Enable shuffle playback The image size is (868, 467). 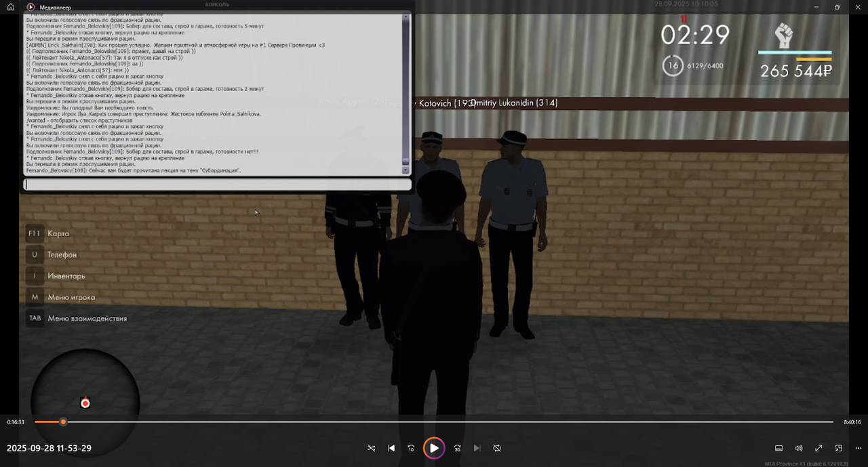tap(371, 448)
